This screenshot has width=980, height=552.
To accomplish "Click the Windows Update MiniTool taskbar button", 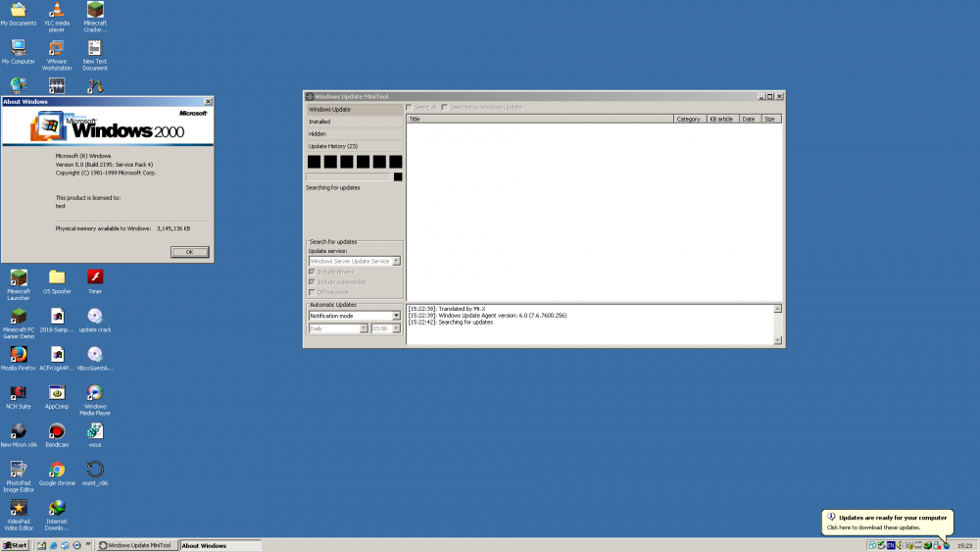I will point(137,545).
